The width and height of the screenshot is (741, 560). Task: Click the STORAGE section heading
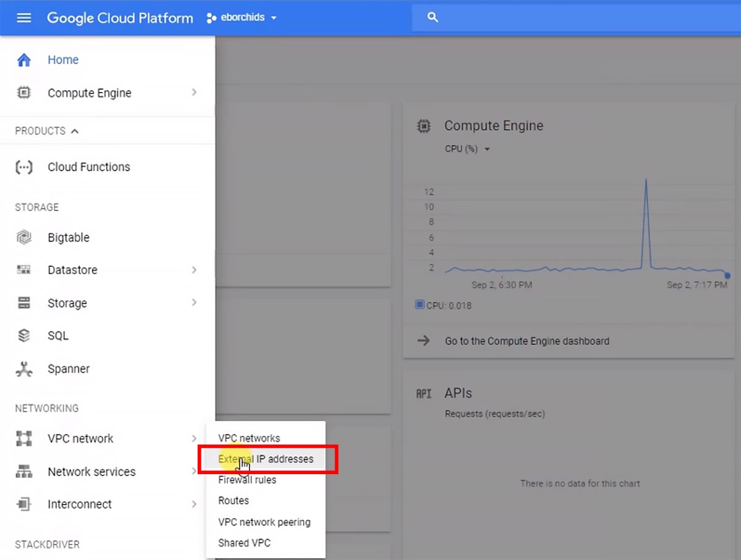coord(37,207)
